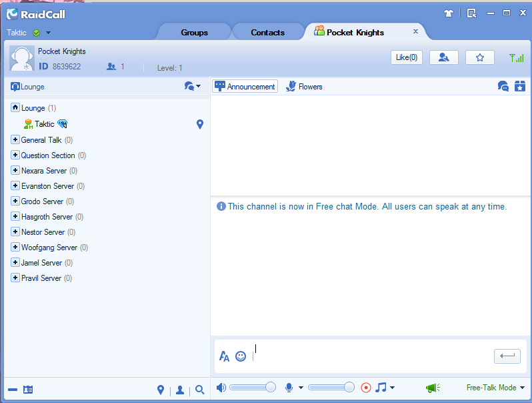
Task: Send message with the enter arrow button
Action: (x=507, y=356)
